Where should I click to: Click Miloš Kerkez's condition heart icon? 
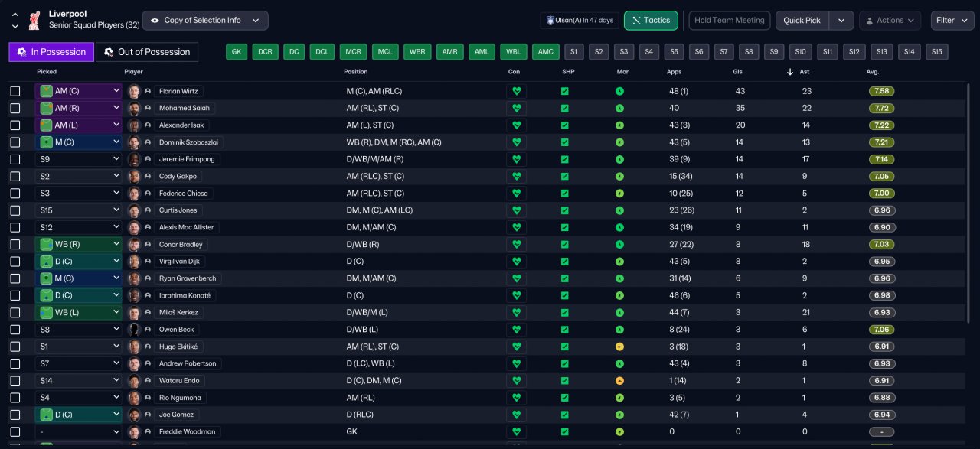517,313
